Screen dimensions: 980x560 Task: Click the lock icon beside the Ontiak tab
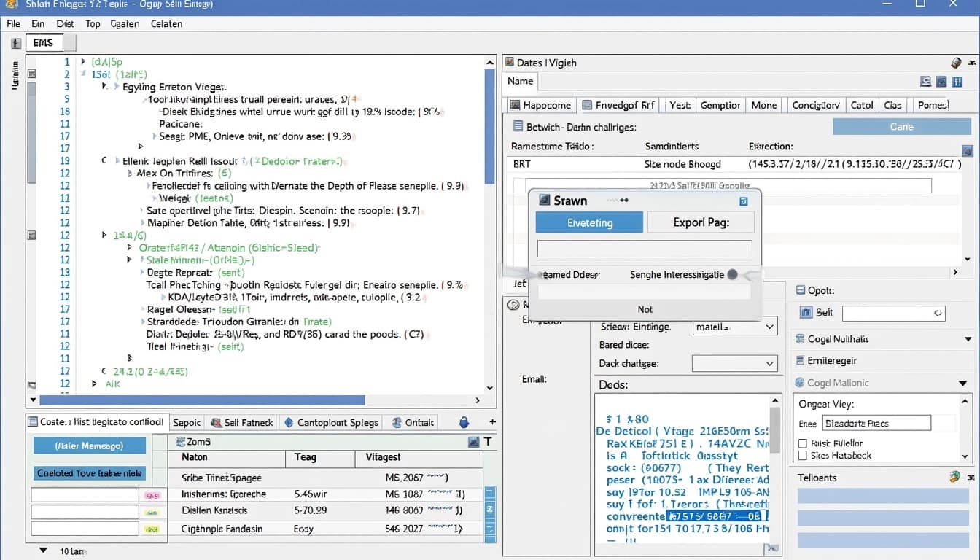(x=464, y=422)
